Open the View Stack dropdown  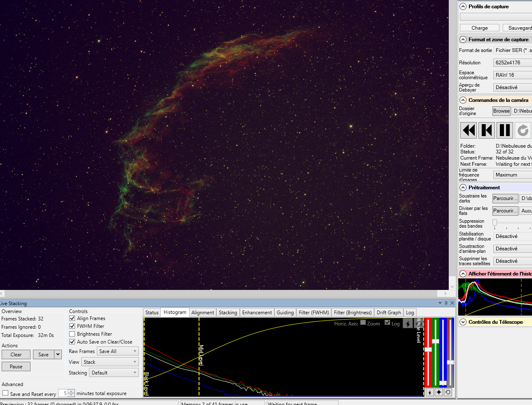110,362
